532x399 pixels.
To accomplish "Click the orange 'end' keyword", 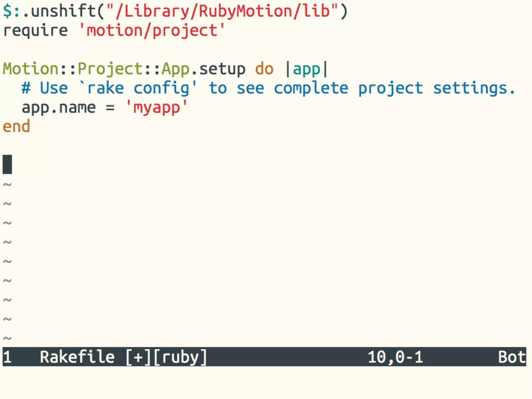I will click(x=16, y=127).
